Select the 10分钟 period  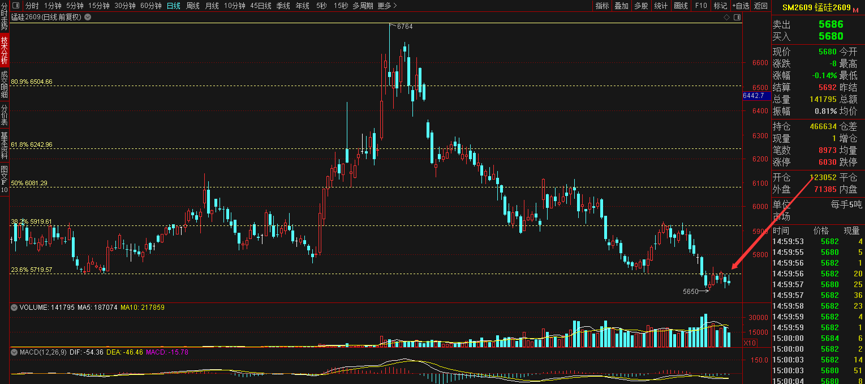(x=234, y=6)
